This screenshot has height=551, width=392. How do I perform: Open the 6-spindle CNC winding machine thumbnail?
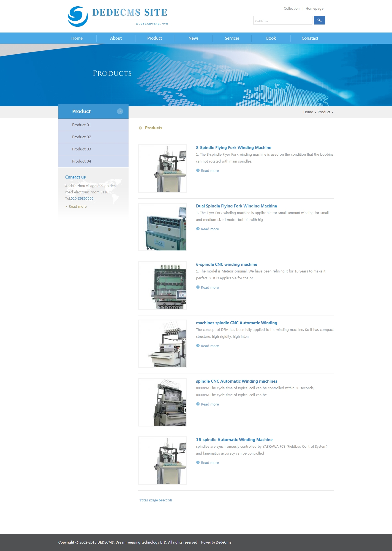tap(162, 285)
